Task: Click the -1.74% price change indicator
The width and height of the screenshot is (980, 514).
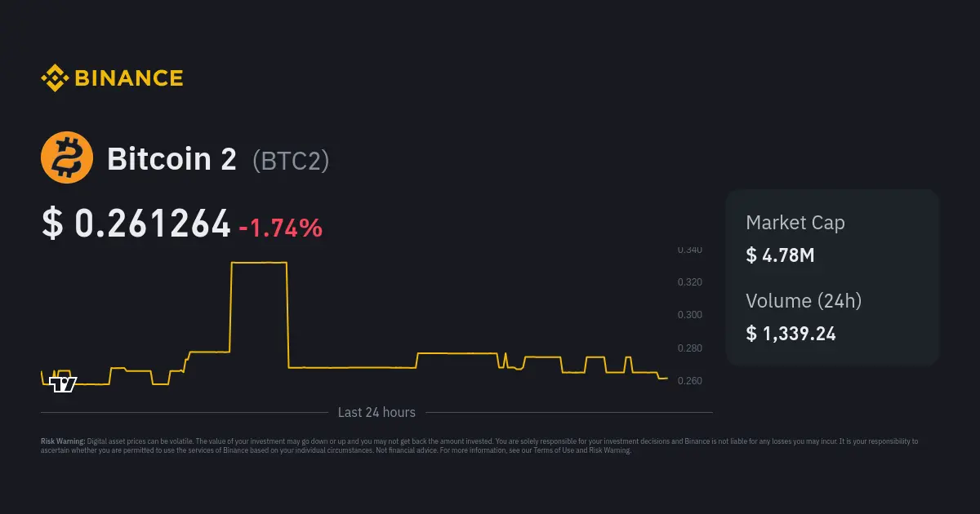Action: click(280, 228)
